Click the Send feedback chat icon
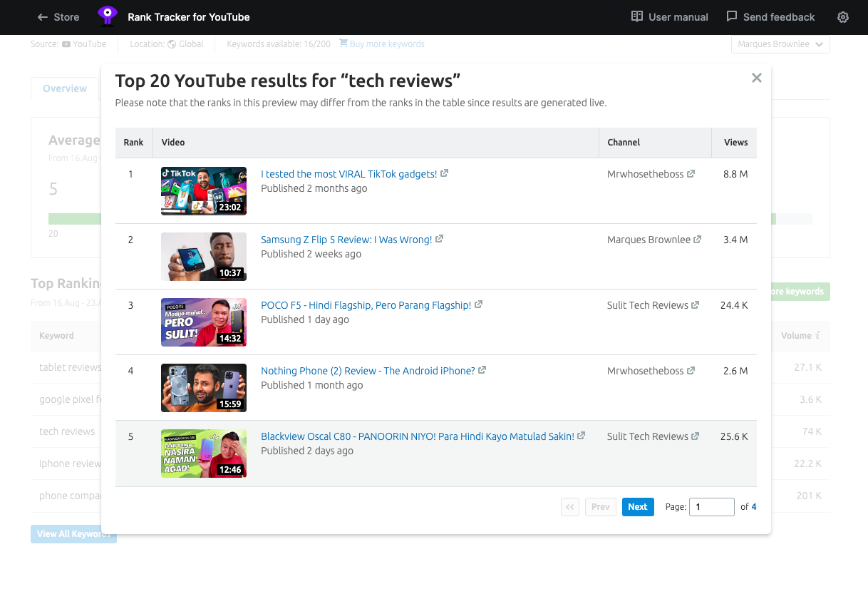The image size is (868, 589). (733, 16)
